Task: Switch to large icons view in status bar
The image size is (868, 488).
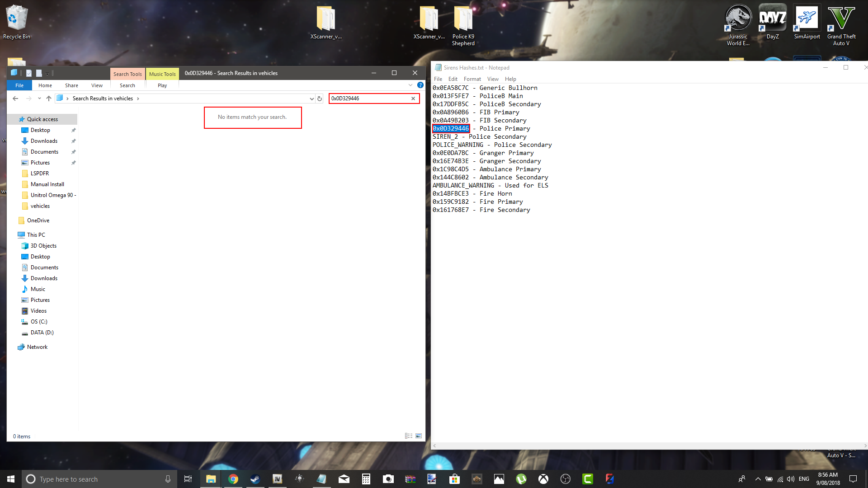Action: pos(419,436)
